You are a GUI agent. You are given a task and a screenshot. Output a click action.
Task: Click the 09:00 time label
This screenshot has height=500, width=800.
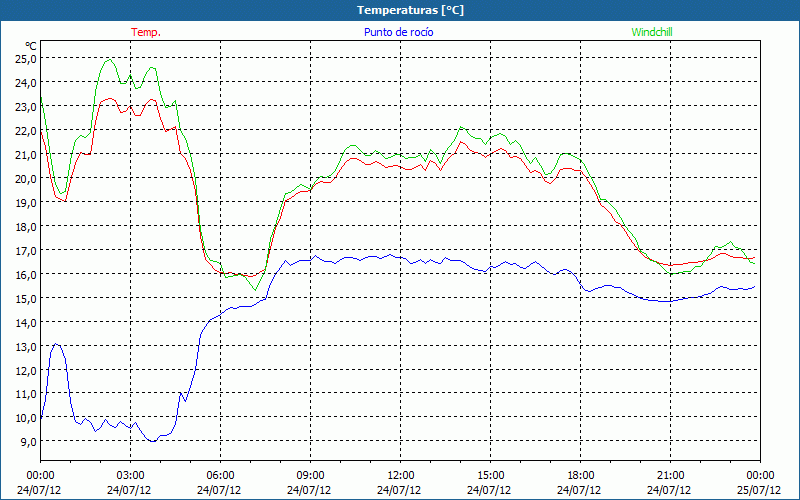310,476
